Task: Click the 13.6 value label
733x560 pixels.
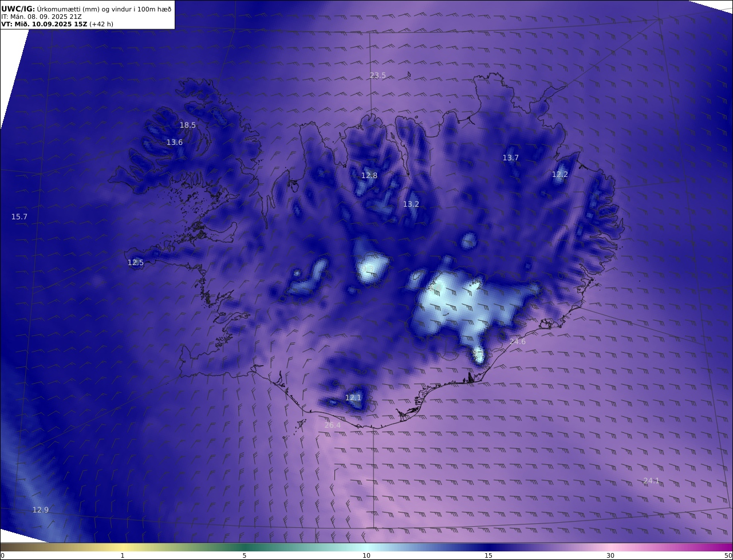Action: coord(175,142)
